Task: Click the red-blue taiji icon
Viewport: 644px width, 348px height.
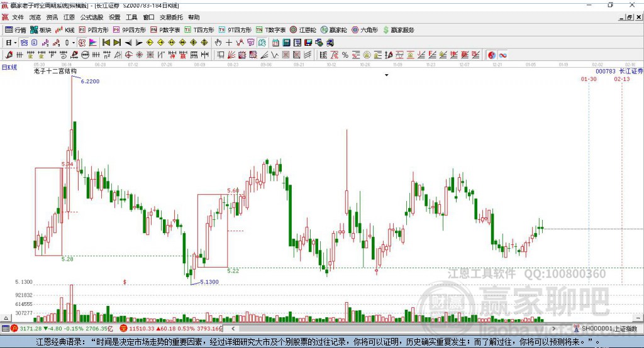Action: pyautogui.click(x=492, y=55)
